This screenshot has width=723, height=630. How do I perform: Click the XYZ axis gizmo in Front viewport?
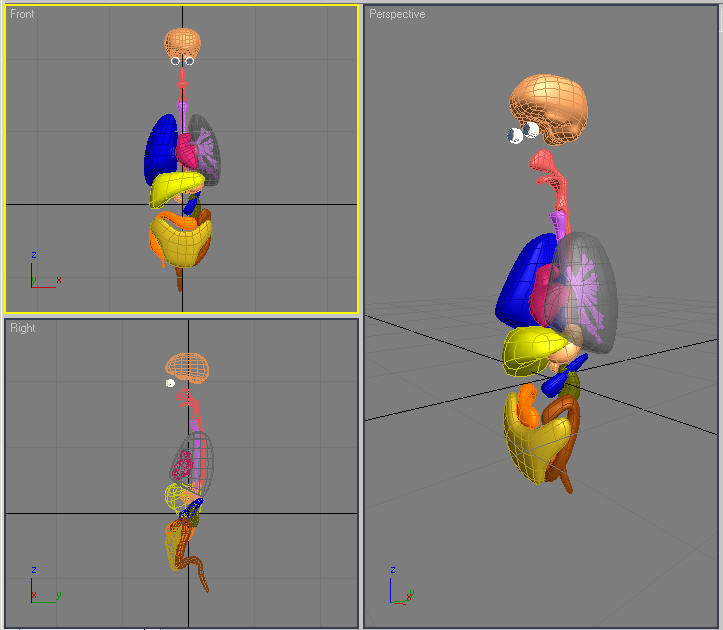(x=41, y=273)
